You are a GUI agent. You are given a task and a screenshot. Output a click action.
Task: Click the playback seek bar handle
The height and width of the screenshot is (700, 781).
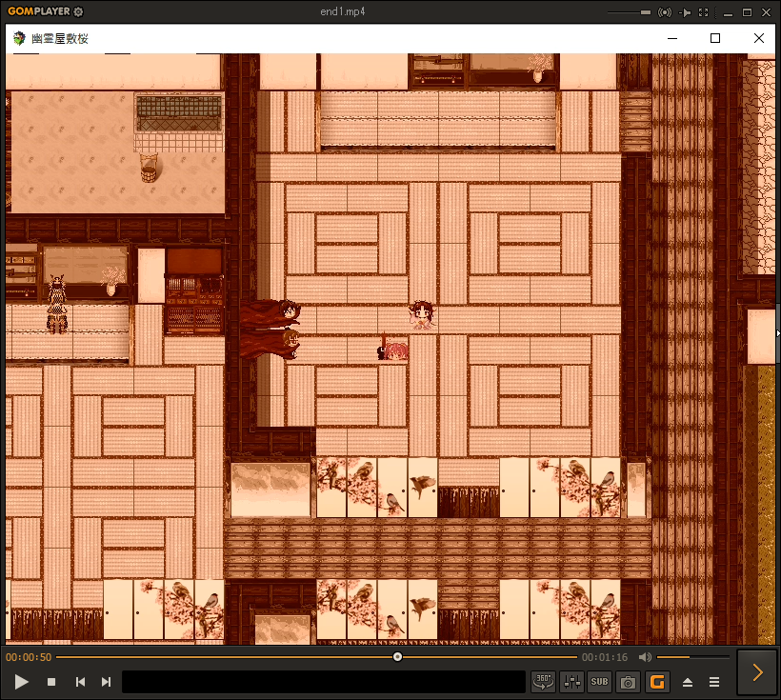point(397,656)
